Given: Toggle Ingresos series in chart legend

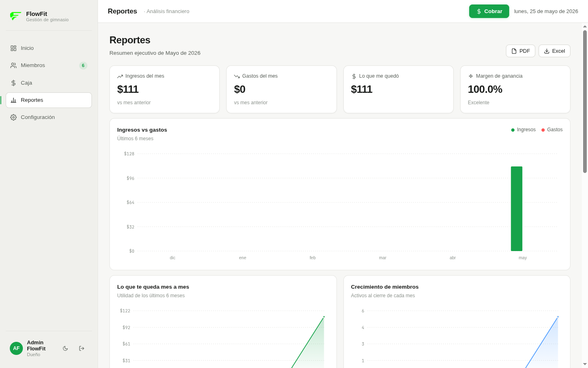Looking at the screenshot, I should [523, 130].
